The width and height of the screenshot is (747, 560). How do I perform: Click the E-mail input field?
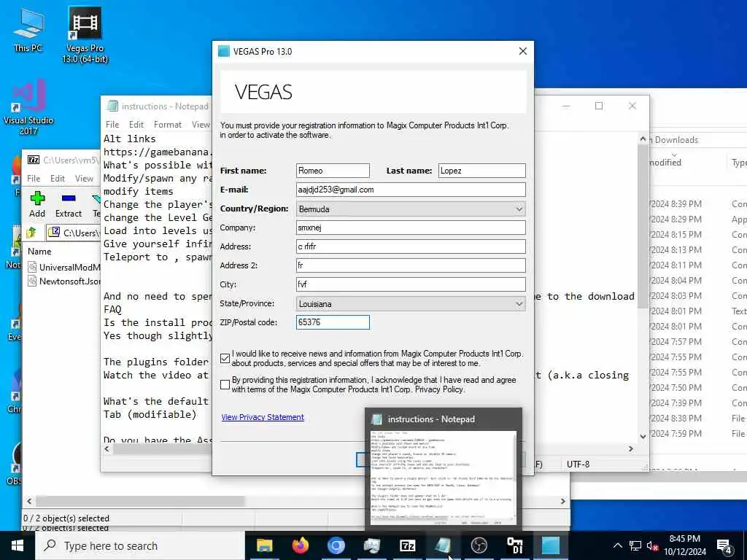coord(411,190)
